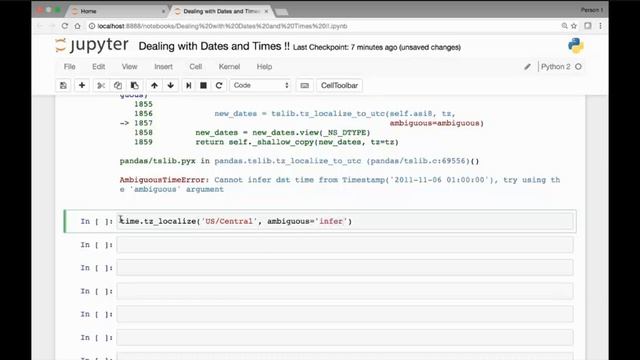Click the Jupyter logo
Image resolution: width=640 pixels, height=360 pixels.
[92, 45]
